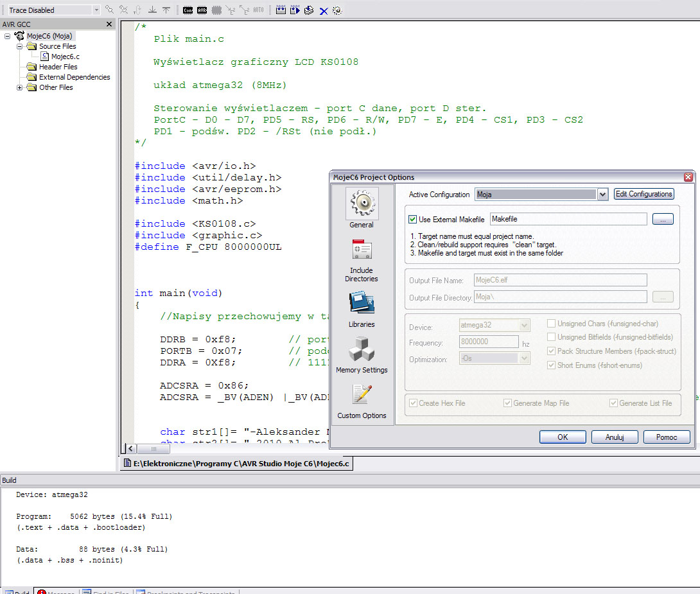Select Mojec6.c in the project tree
Viewport: 700px width, 594px height.
coord(65,57)
